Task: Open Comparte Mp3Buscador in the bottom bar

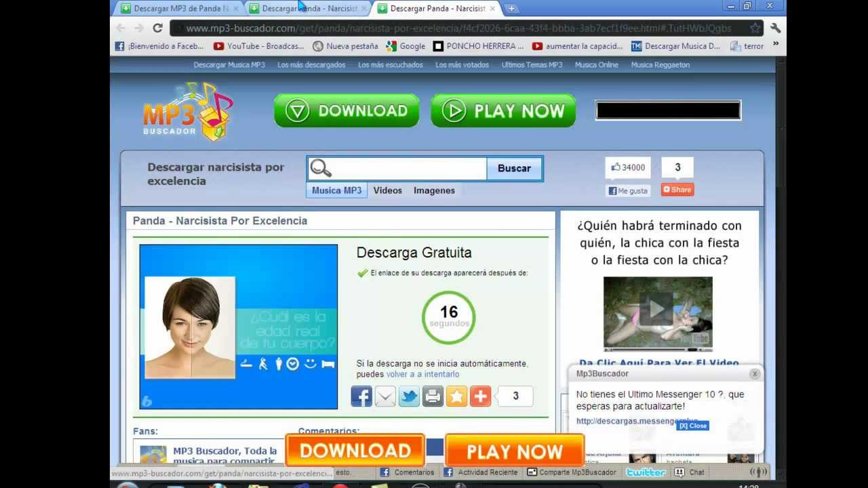Action: (x=572, y=472)
